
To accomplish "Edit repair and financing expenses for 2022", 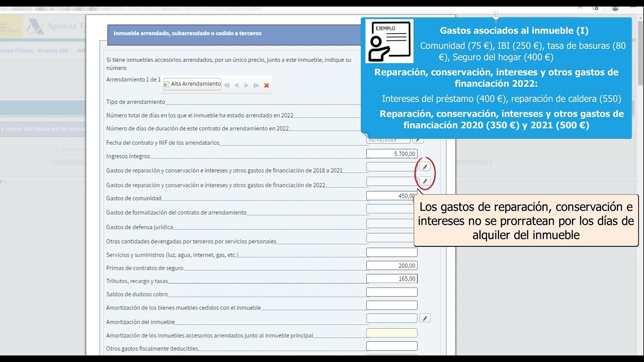I will click(425, 181).
